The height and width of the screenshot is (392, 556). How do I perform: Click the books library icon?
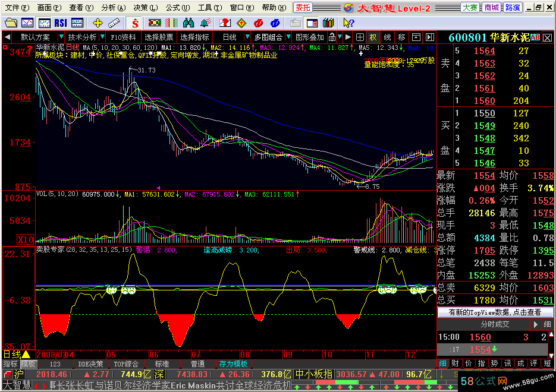[x=328, y=23]
